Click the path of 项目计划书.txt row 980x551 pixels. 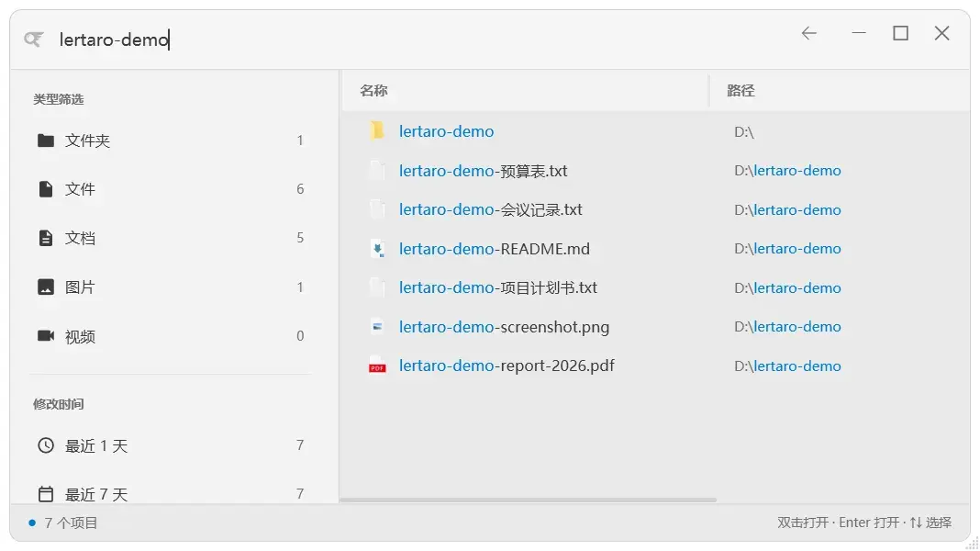coord(787,288)
